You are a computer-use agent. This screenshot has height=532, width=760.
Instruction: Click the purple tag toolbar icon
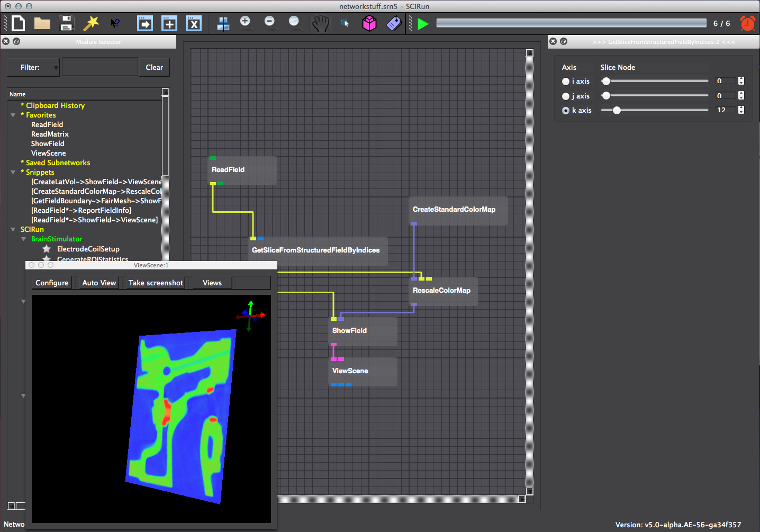(394, 23)
